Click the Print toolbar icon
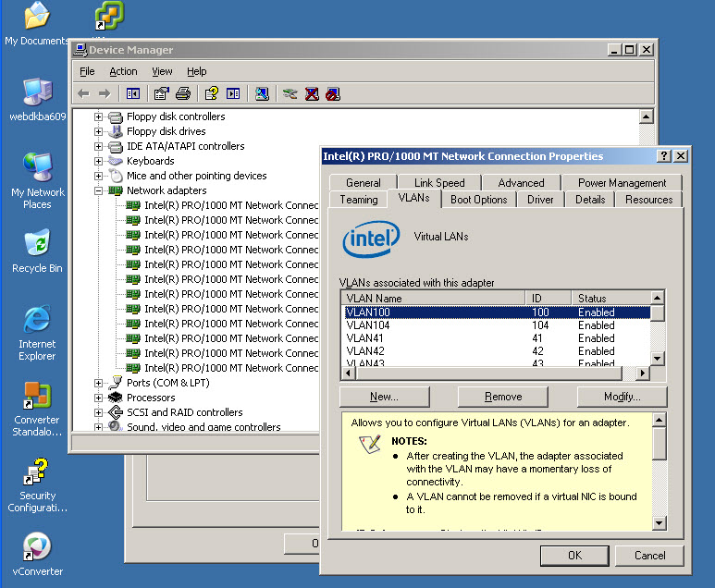The height and width of the screenshot is (588, 715). coord(183,94)
